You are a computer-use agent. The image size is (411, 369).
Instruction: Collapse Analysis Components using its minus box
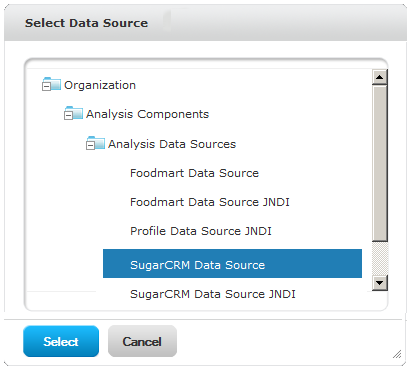click(68, 116)
